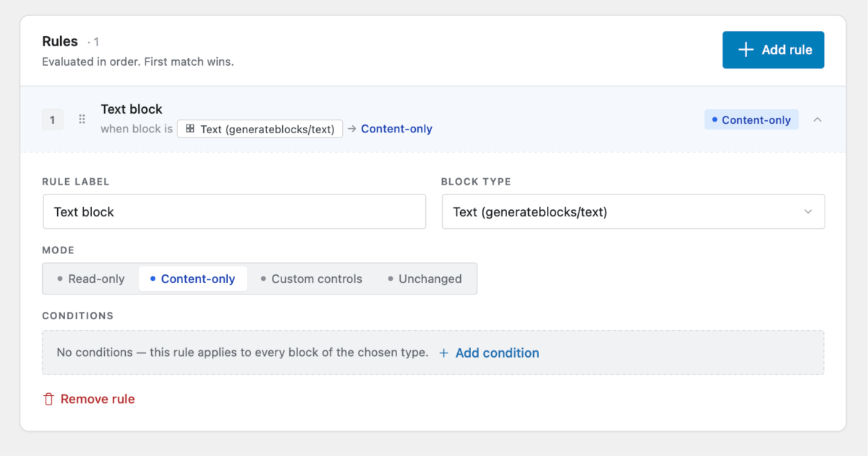Click the Content-only status badge on right
The height and width of the screenshot is (456, 868).
752,119
